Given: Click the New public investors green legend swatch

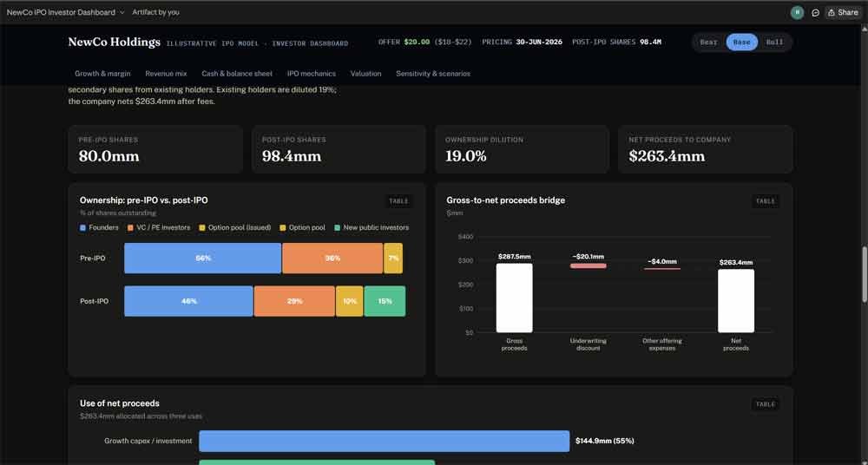Looking at the screenshot, I should pyautogui.click(x=338, y=227).
